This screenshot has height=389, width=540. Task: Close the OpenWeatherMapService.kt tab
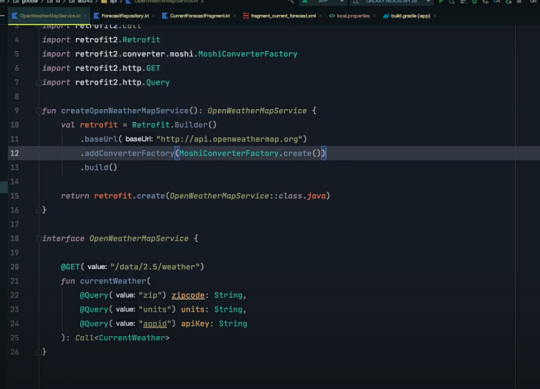tap(85, 16)
